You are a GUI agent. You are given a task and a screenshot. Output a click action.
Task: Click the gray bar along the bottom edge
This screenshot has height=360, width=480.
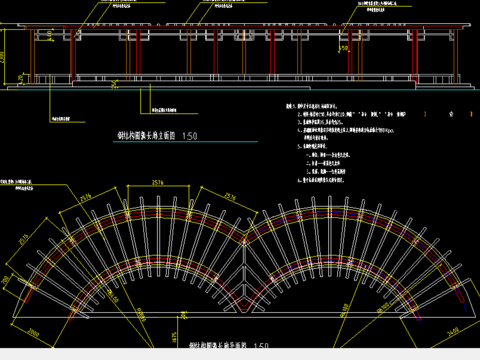tap(240, 354)
